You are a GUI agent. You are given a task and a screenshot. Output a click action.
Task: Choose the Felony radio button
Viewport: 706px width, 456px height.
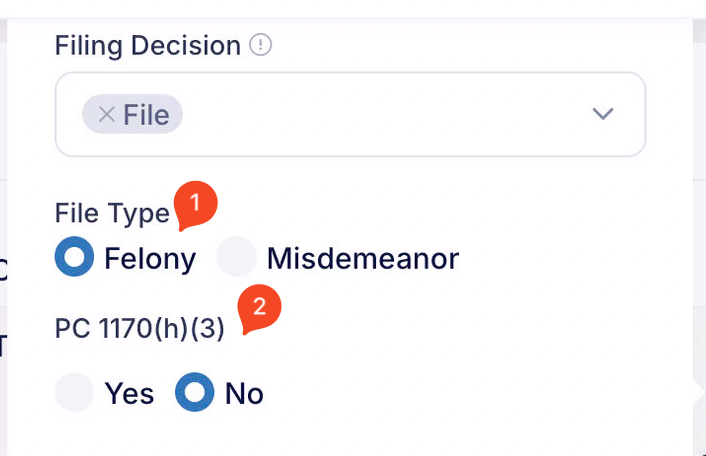pyautogui.click(x=74, y=256)
